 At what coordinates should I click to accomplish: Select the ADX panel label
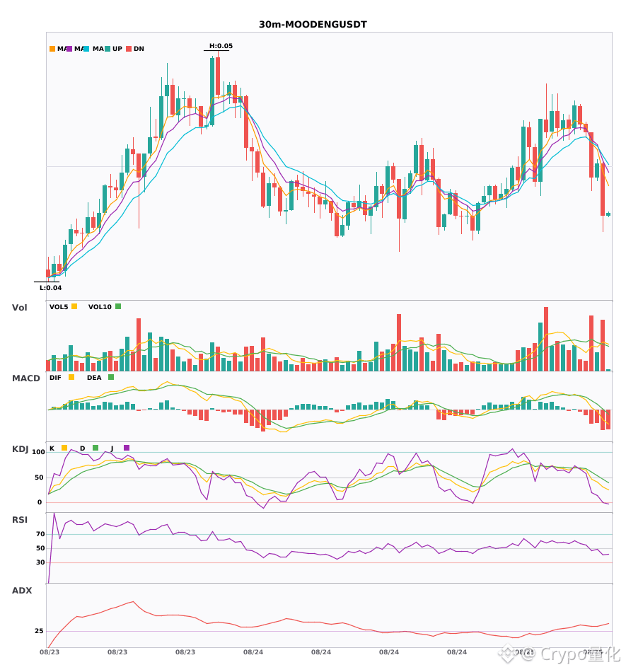22,590
